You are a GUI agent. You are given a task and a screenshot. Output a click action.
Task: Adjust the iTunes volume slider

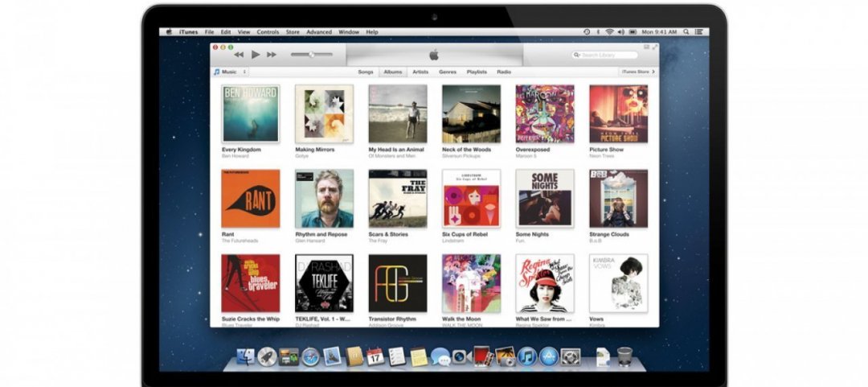pyautogui.click(x=312, y=55)
